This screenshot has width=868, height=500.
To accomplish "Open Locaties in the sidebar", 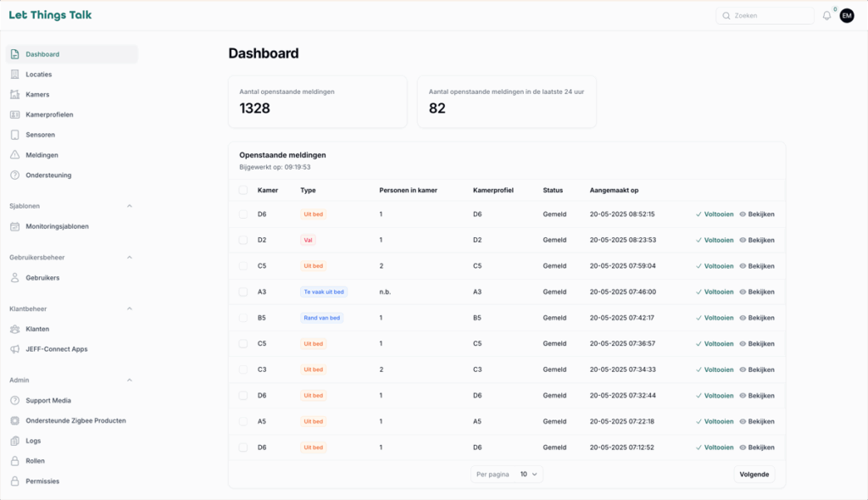I will (72, 75).
